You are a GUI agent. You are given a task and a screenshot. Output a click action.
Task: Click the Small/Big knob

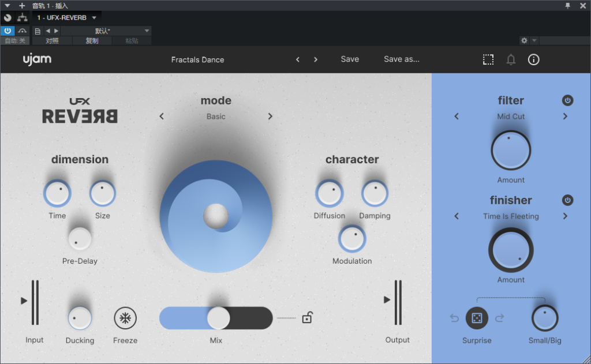click(x=545, y=318)
